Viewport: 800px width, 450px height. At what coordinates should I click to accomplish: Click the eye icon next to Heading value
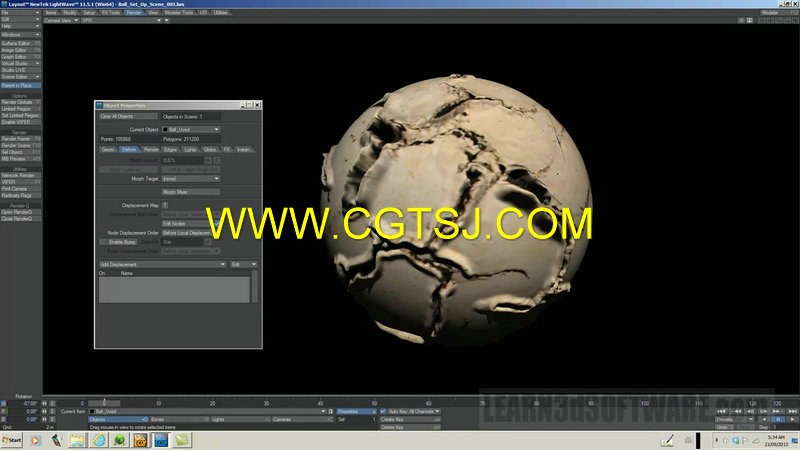(x=44, y=403)
